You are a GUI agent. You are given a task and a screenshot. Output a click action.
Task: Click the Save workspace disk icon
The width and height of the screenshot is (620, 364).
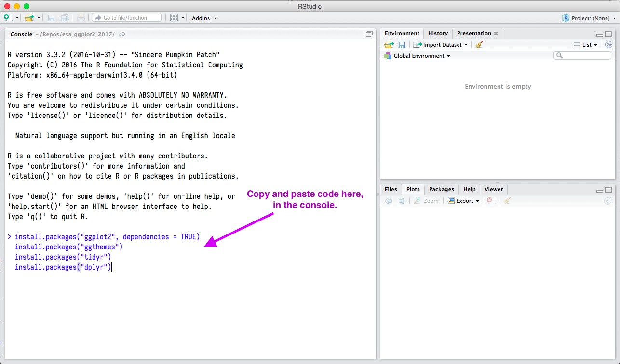click(x=402, y=45)
